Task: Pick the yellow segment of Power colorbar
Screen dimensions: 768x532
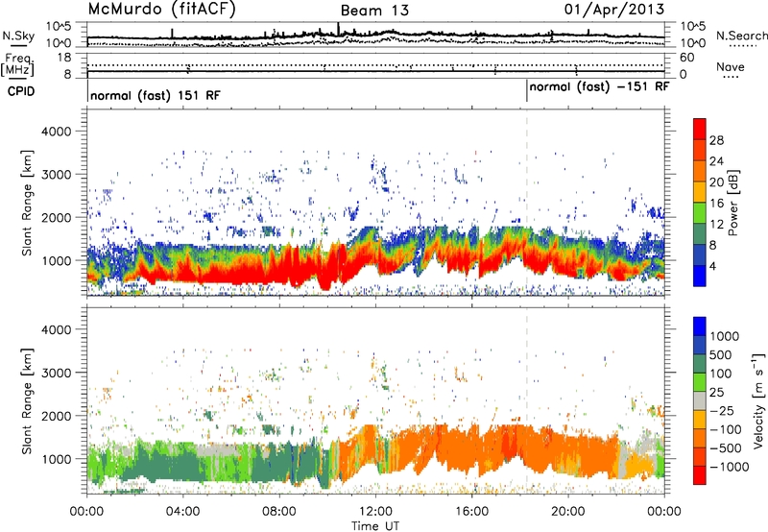Action: [700, 192]
